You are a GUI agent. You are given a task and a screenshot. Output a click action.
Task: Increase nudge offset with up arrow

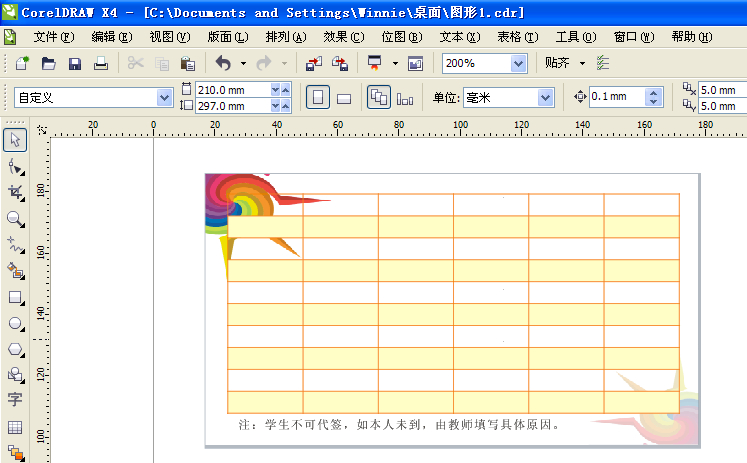pyautogui.click(x=654, y=92)
